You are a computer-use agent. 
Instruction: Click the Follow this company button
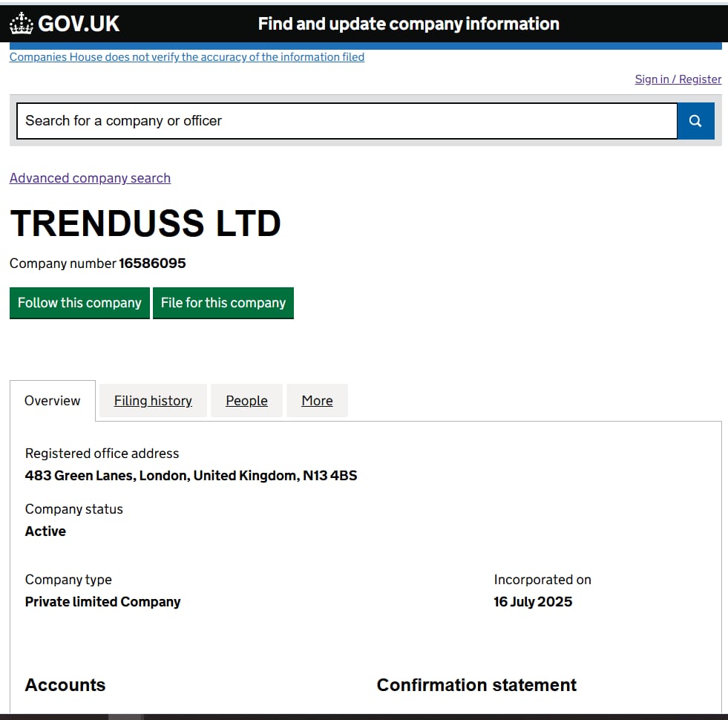point(79,303)
